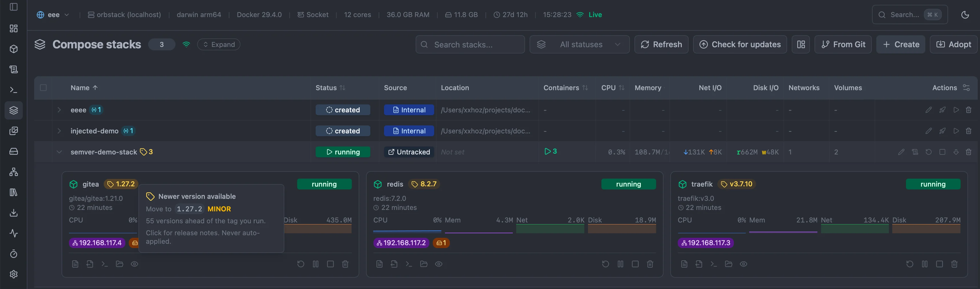Click Check for updates button
The width and height of the screenshot is (980, 289).
(x=740, y=44)
